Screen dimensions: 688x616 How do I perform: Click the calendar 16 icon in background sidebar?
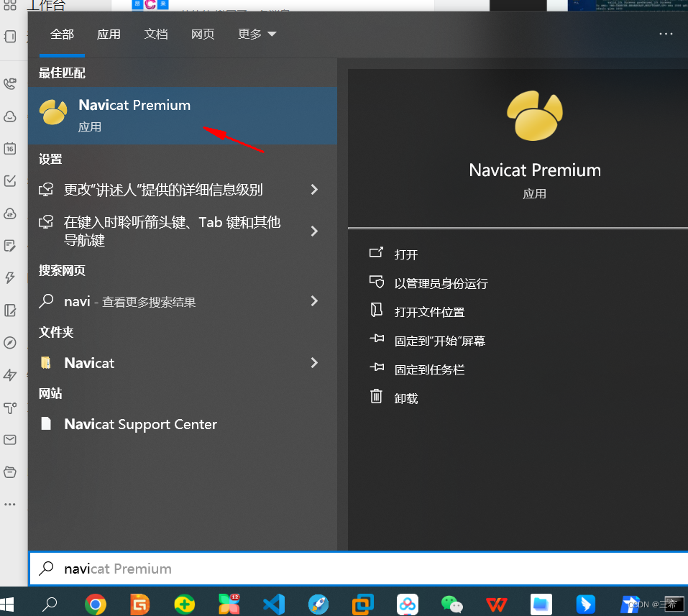[x=10, y=148]
